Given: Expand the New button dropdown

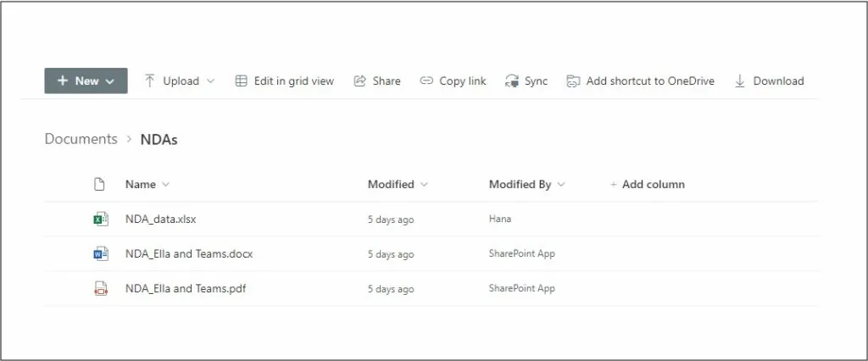Looking at the screenshot, I should tap(110, 81).
